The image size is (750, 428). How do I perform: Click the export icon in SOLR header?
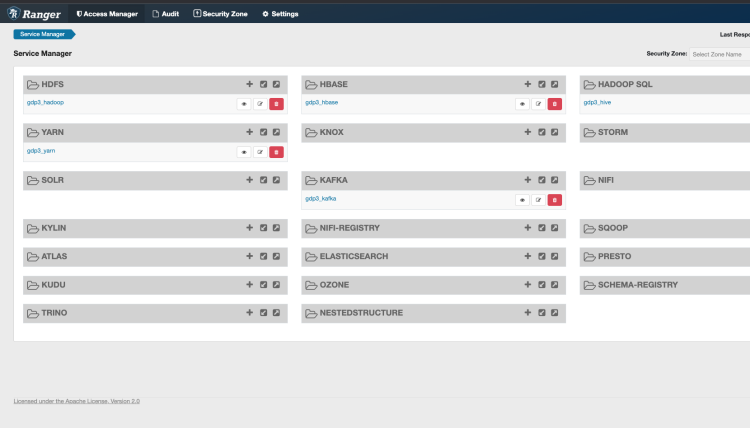tap(276, 180)
